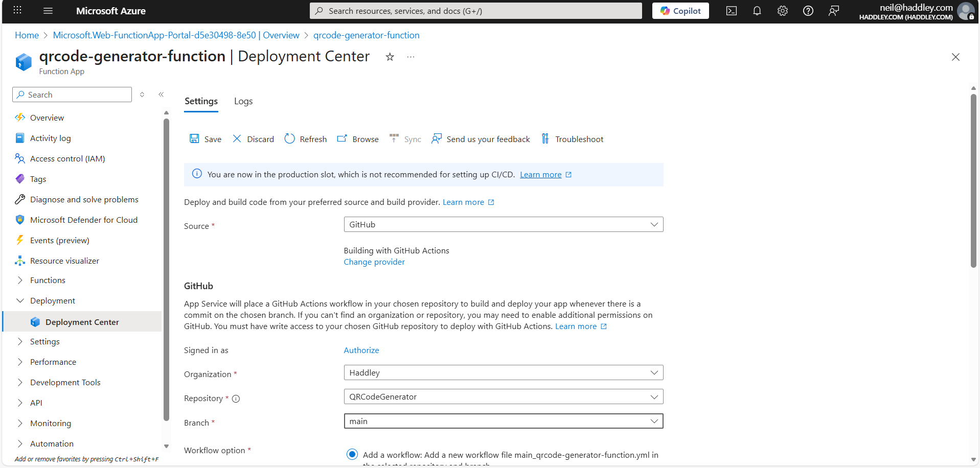The image size is (980, 468).
Task: Open Microsoft Defender for Cloud
Action: click(x=83, y=220)
